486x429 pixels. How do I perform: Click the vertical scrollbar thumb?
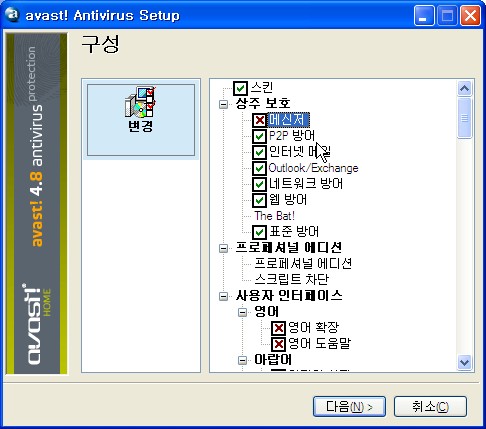coord(465,118)
